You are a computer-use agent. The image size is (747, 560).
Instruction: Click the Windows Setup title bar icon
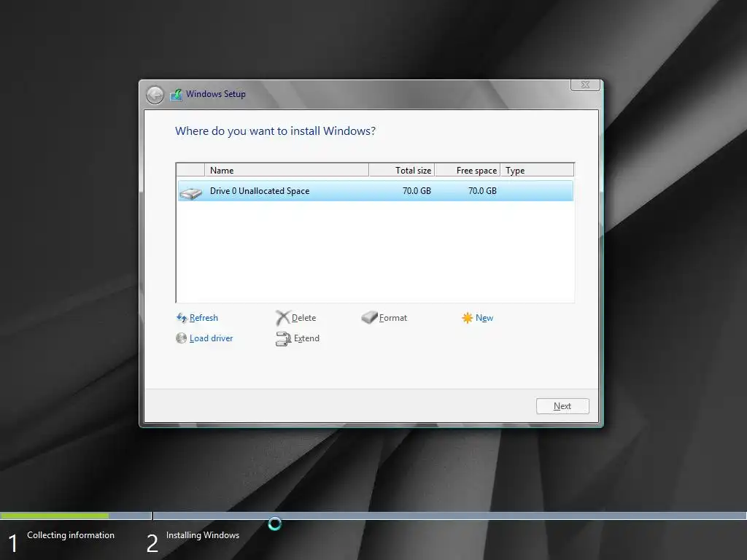(x=177, y=94)
